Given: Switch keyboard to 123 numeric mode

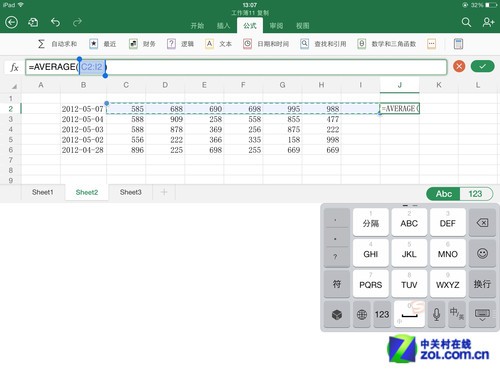Looking at the screenshot, I should pyautogui.click(x=475, y=194).
